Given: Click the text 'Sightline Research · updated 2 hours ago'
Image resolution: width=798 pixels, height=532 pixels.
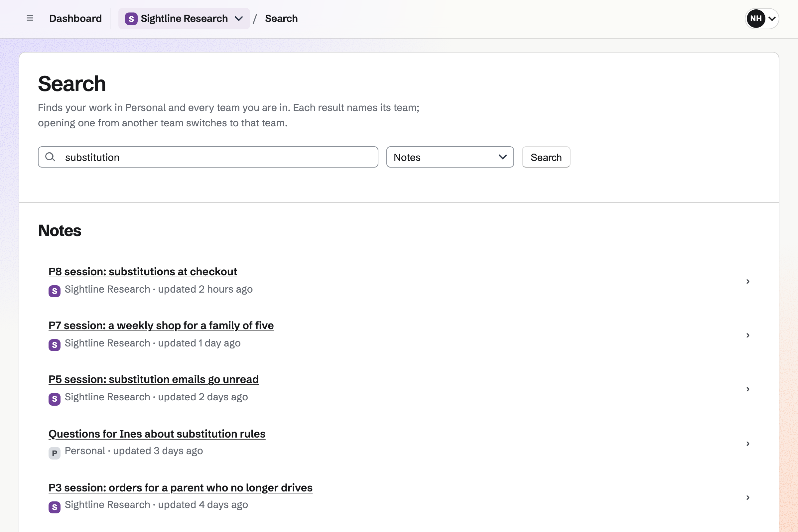Looking at the screenshot, I should coord(159,289).
